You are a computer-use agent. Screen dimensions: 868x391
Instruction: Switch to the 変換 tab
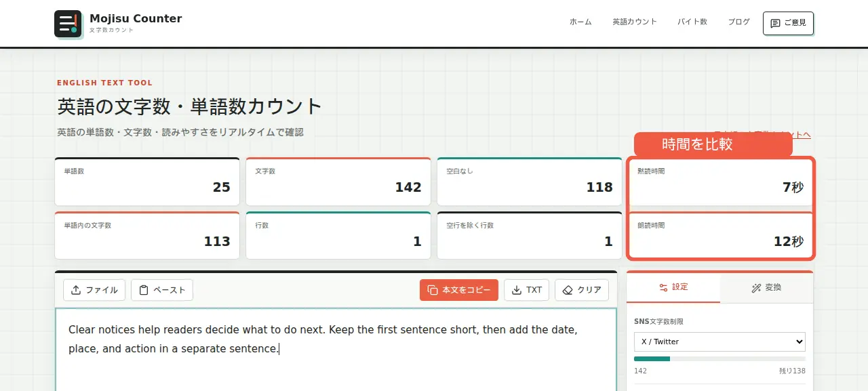[766, 287]
